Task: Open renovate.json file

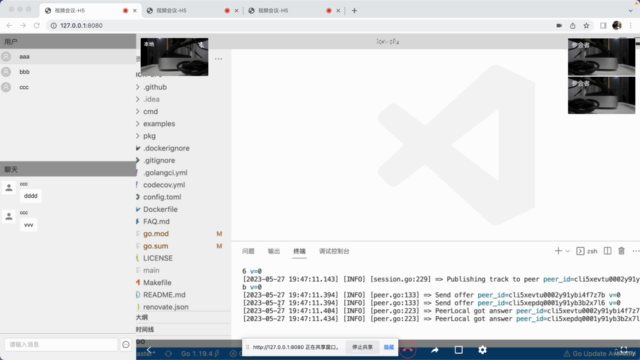Action: (166, 307)
